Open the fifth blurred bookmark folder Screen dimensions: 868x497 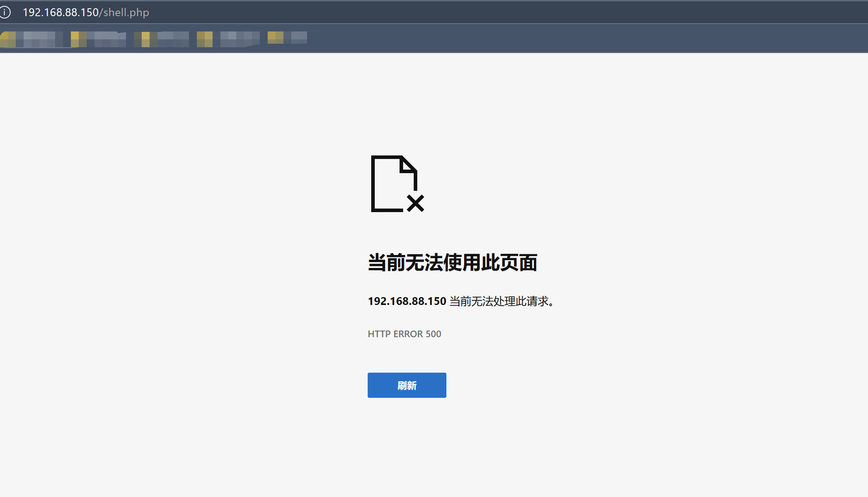[x=287, y=37]
